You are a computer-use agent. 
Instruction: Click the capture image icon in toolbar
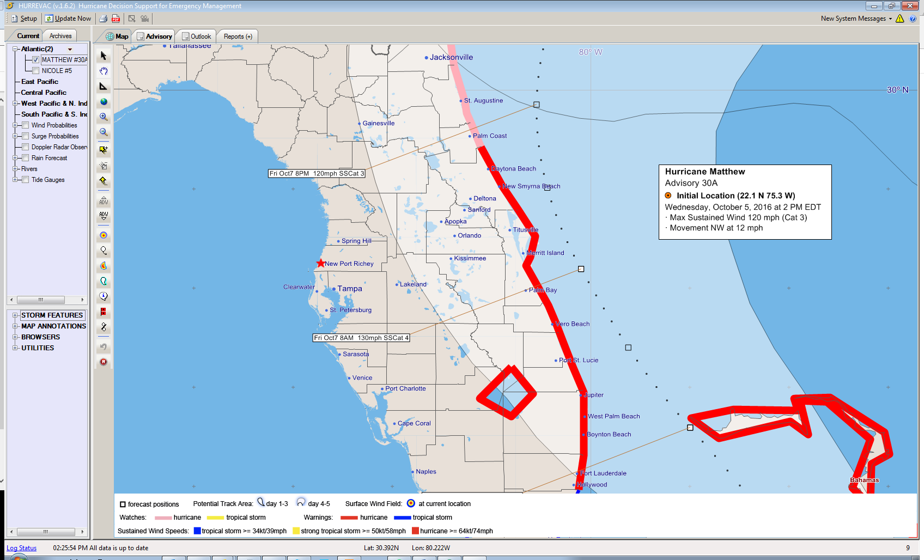(132, 19)
